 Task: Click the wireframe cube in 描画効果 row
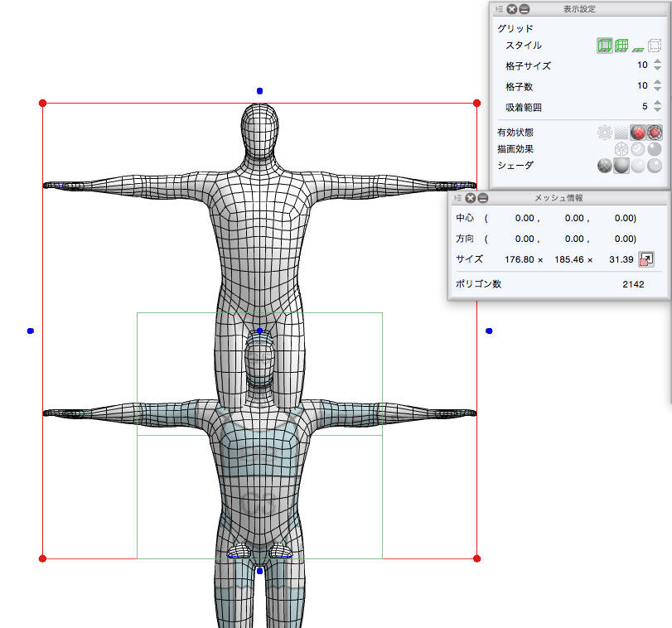click(x=621, y=149)
